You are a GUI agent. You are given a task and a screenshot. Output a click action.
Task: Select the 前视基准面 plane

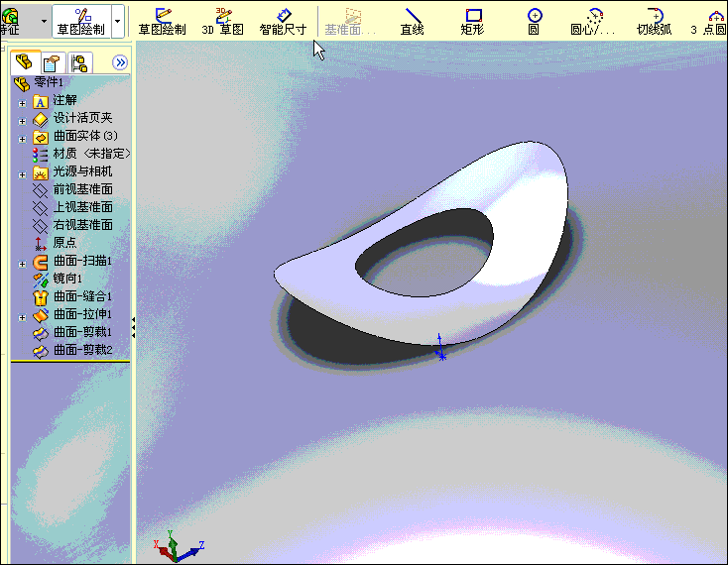point(72,189)
